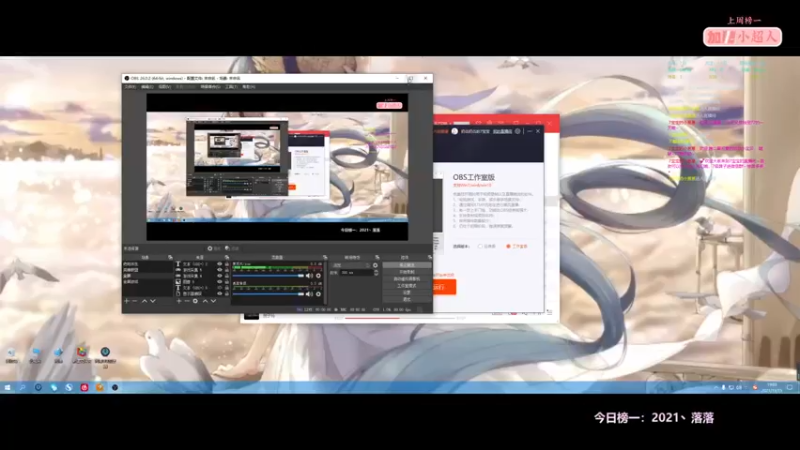Toggle visibility eye of the 图像 image source
Screen dimensions: 800x450
pos(219,282)
